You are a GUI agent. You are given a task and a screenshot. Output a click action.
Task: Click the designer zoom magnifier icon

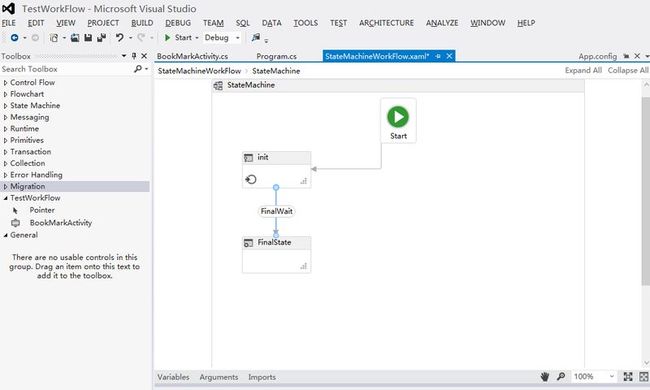pyautogui.click(x=561, y=376)
